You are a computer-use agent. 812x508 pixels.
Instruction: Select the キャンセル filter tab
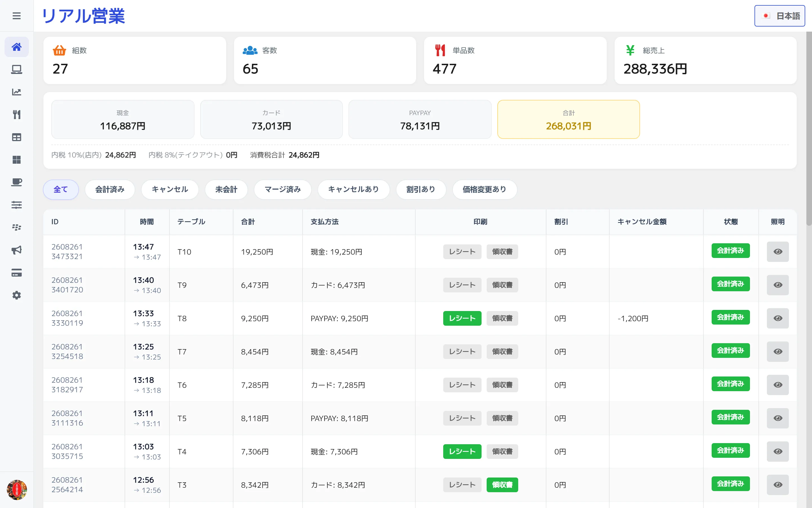(x=170, y=189)
